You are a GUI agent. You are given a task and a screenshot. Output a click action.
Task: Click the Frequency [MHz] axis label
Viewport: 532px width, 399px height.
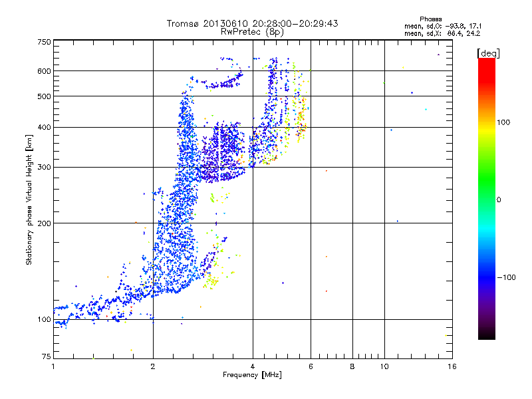252,375
